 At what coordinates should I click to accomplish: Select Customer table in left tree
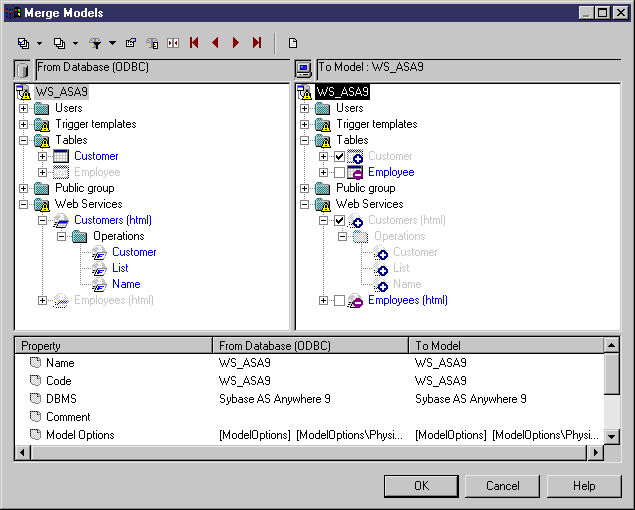[96, 156]
